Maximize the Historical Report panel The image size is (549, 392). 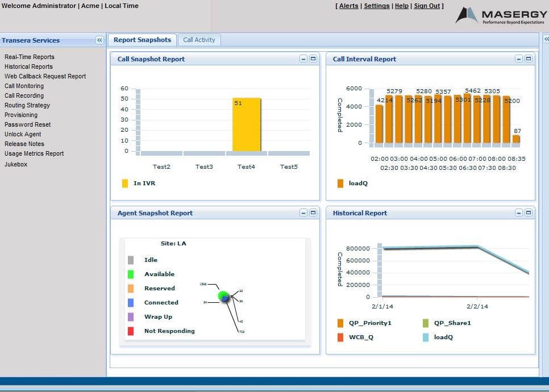click(528, 211)
